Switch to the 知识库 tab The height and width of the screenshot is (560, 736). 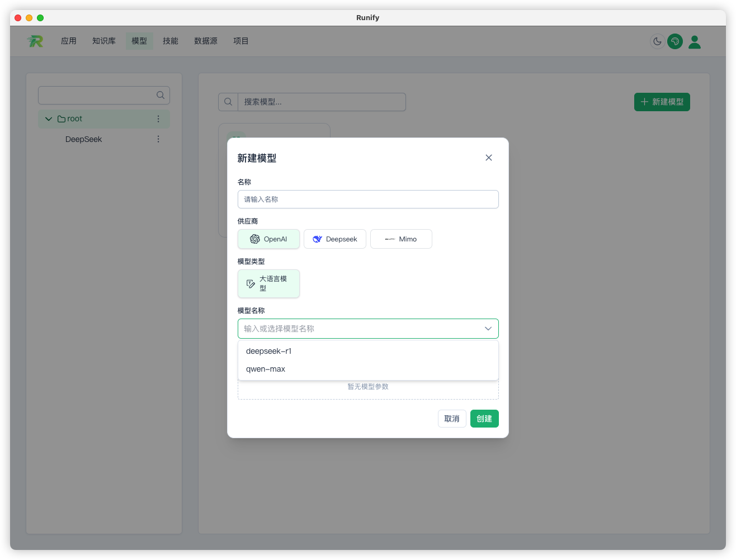pos(104,41)
